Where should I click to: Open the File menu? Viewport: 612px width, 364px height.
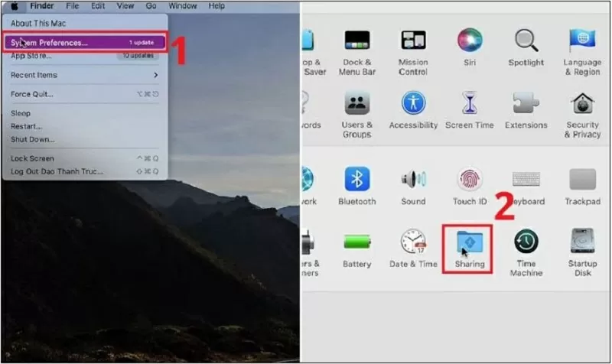[x=72, y=6]
